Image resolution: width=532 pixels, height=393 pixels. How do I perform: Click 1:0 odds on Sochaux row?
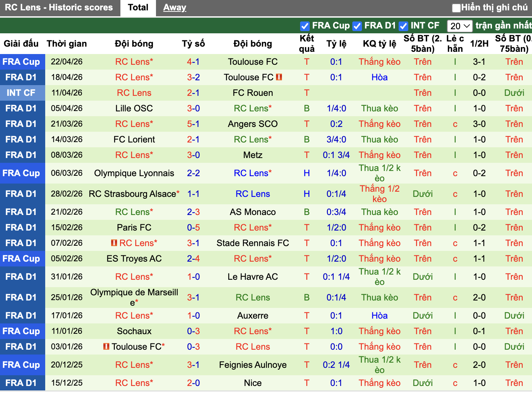click(x=336, y=331)
